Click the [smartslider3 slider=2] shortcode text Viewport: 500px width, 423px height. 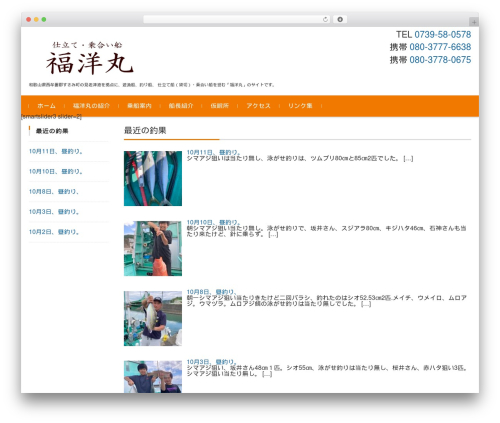51,116
